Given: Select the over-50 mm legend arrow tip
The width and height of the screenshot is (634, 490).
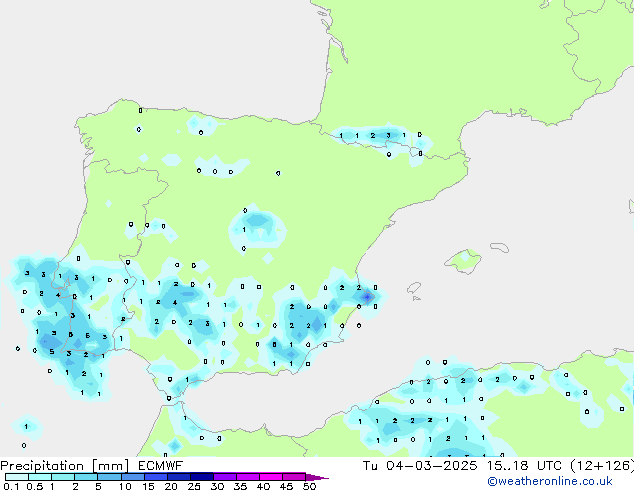Looking at the screenshot, I should tap(317, 477).
